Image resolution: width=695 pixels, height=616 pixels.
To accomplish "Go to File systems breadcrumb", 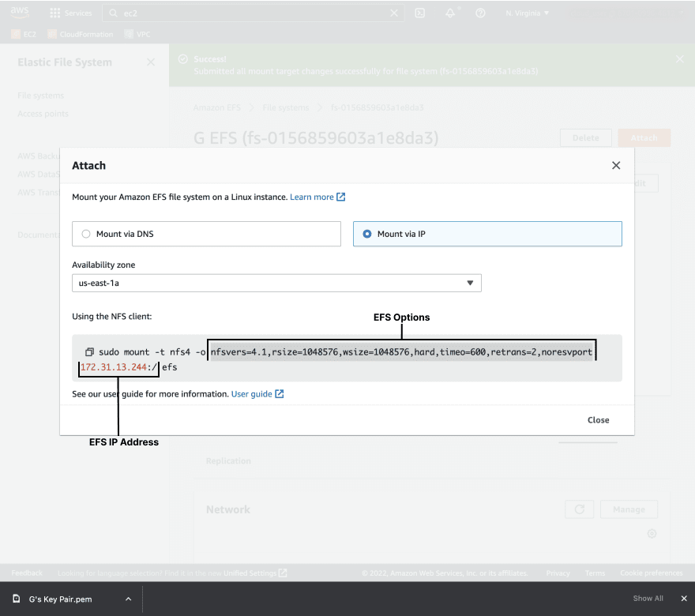I will tap(285, 107).
